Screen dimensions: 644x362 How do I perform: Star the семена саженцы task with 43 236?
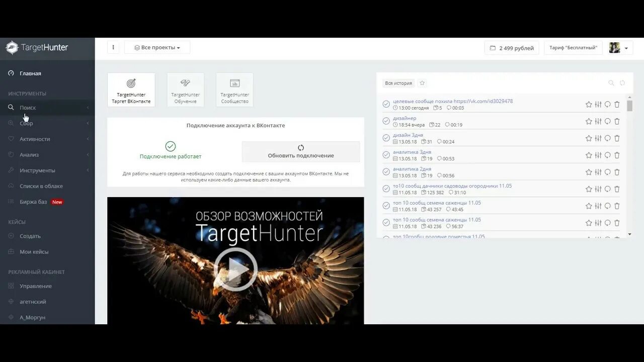point(589,223)
